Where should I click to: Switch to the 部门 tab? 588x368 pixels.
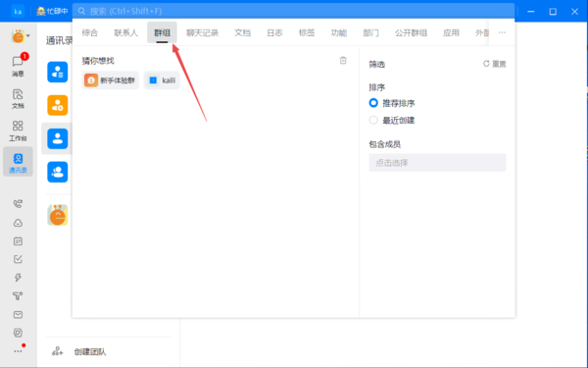370,32
